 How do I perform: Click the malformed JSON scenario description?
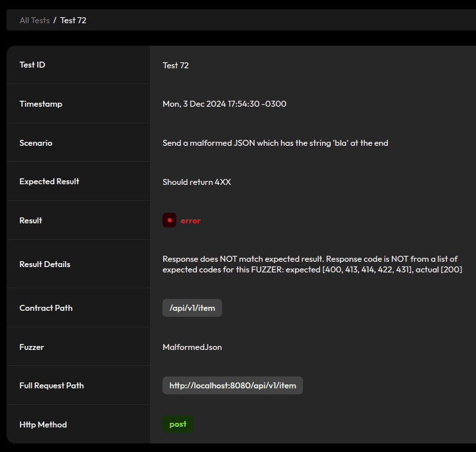coord(275,142)
